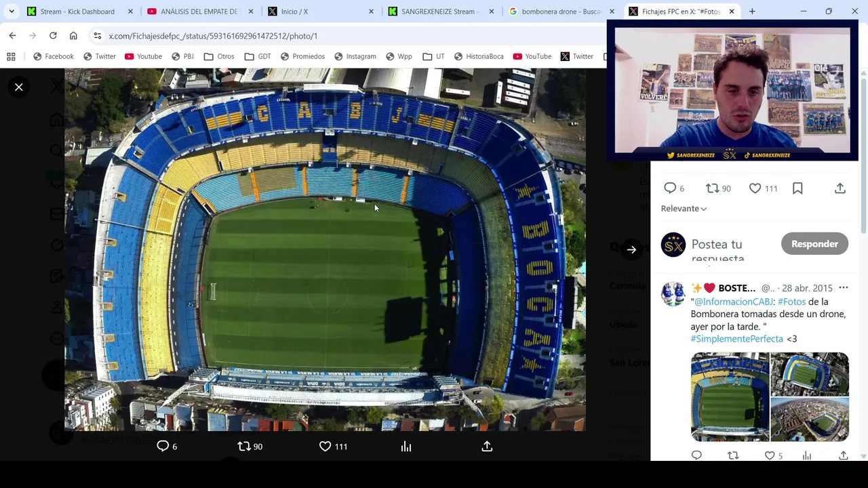Open Relevante sort dropdown
Image resolution: width=868 pixels, height=488 pixels.
tap(684, 208)
